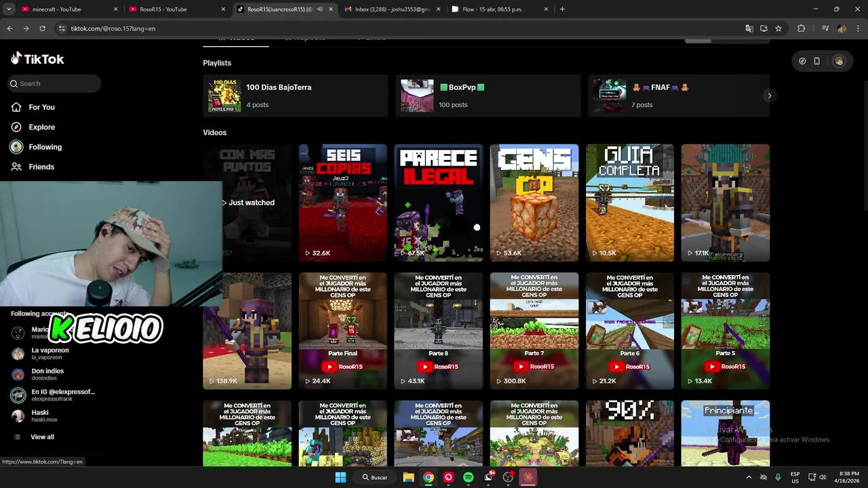Bookmark this page with the star
868x488 pixels.
click(x=778, y=28)
